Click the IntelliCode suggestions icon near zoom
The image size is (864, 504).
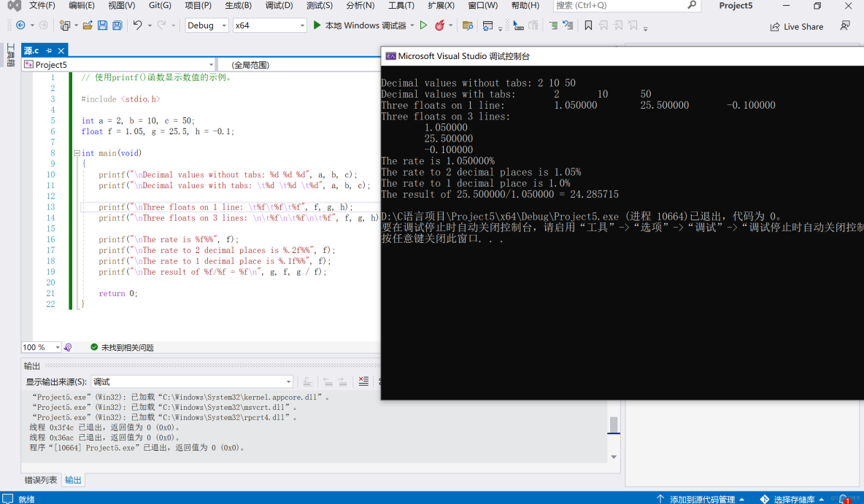tap(68, 348)
